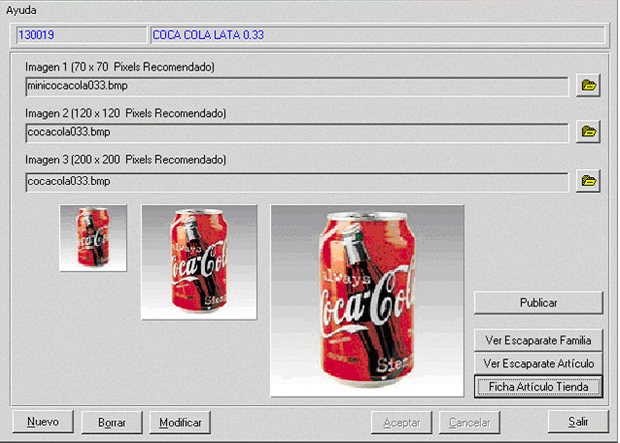Create a new record with Nuevo
This screenshot has height=443, width=620.
[x=43, y=422]
